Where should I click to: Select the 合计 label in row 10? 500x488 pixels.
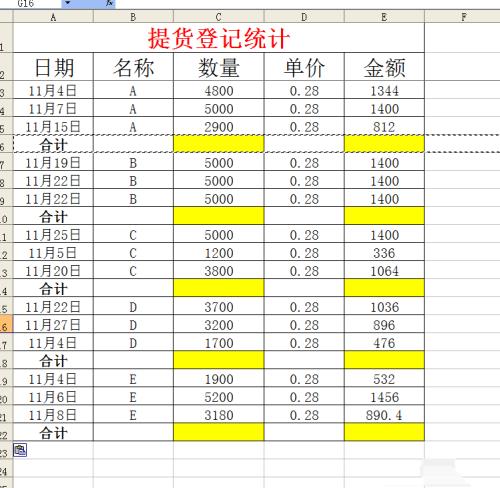tap(53, 216)
